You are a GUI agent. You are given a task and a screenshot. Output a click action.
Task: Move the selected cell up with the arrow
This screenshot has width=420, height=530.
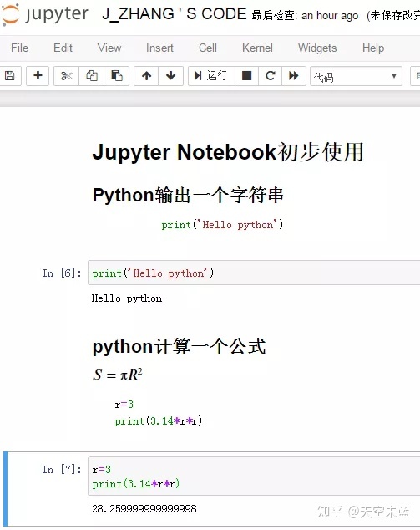(146, 76)
